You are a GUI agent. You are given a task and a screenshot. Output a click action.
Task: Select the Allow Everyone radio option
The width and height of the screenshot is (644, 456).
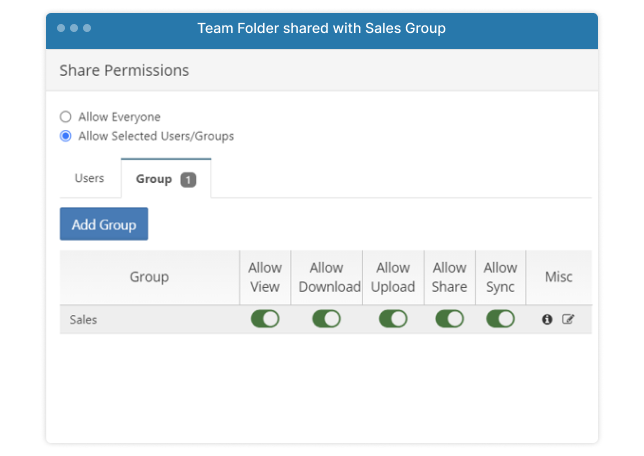pos(65,117)
